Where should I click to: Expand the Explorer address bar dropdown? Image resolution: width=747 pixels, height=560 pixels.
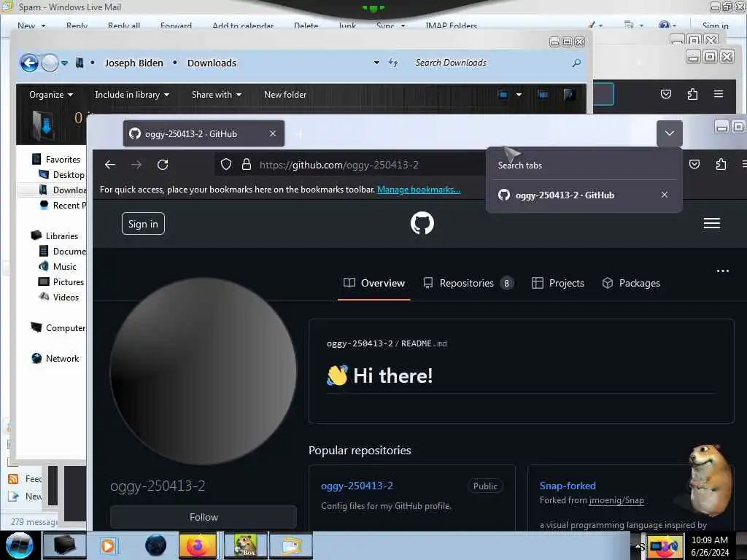click(376, 63)
